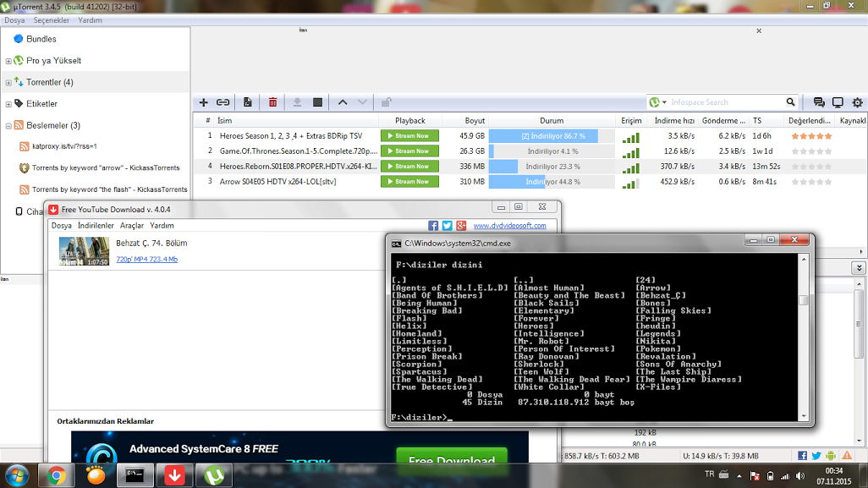
Task: Click the Boyut column header
Action: [475, 121]
